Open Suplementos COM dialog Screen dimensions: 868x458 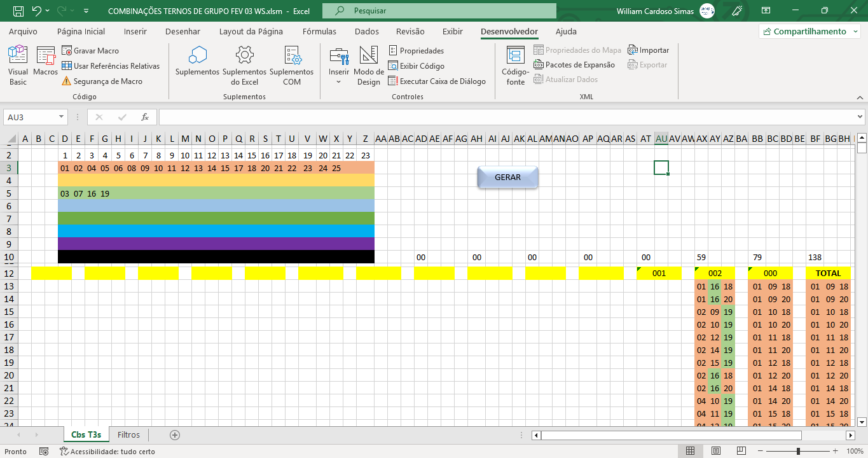pos(292,66)
